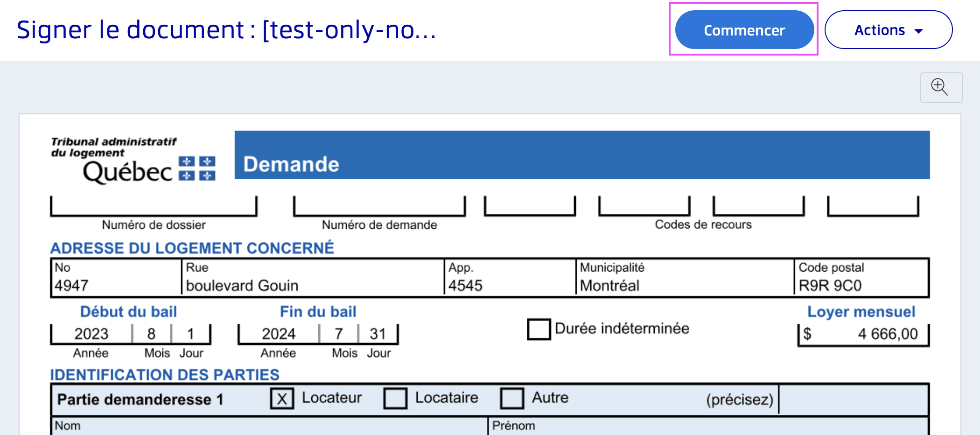Click the Fin du bail year 2024
The width and height of the screenshot is (980, 435).
279,334
